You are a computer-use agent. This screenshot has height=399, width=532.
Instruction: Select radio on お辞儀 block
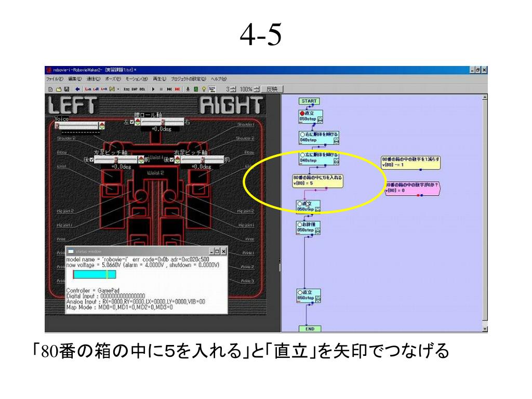coord(300,224)
